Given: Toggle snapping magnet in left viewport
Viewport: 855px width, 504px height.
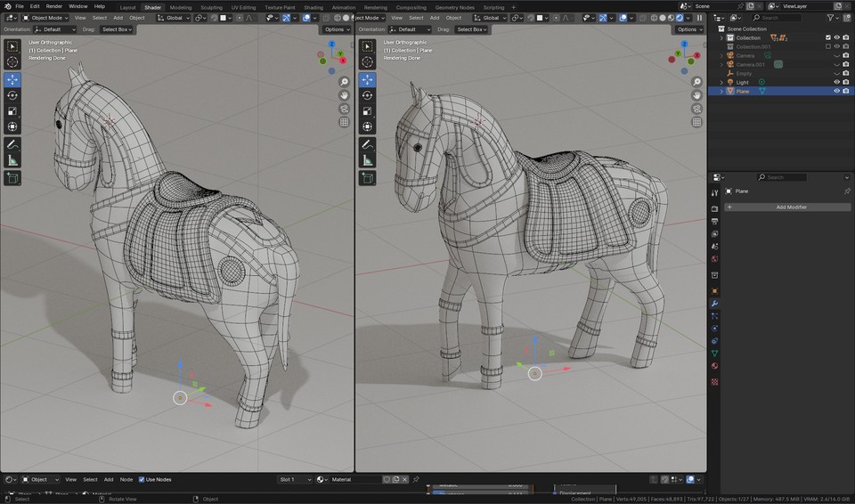Looking at the screenshot, I should [215, 18].
